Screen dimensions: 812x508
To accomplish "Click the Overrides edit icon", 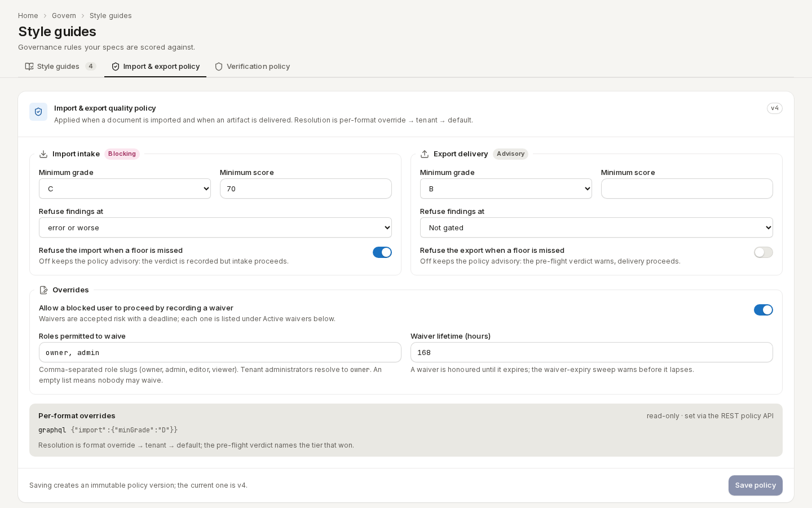I will click(x=43, y=290).
